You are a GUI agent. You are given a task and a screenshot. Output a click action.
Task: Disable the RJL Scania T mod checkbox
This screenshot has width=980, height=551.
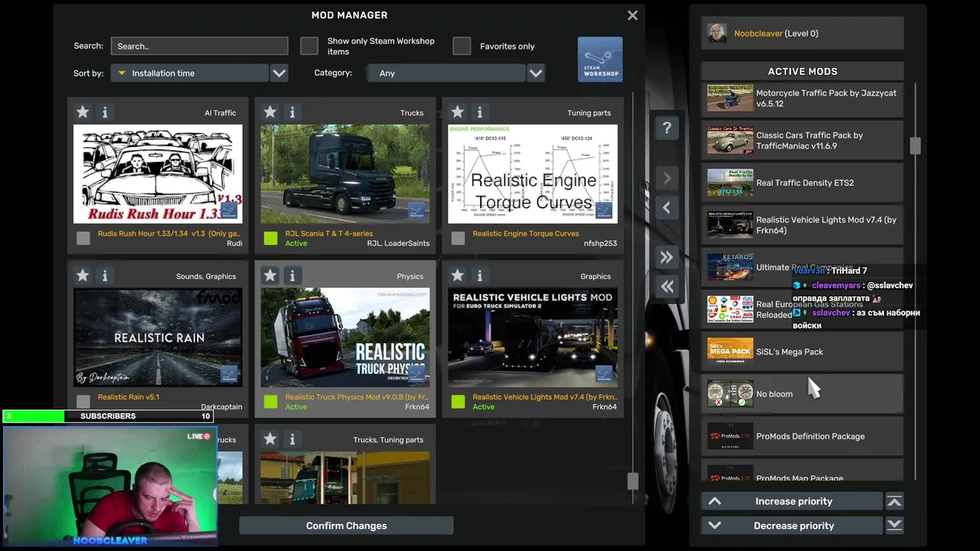[x=270, y=238]
